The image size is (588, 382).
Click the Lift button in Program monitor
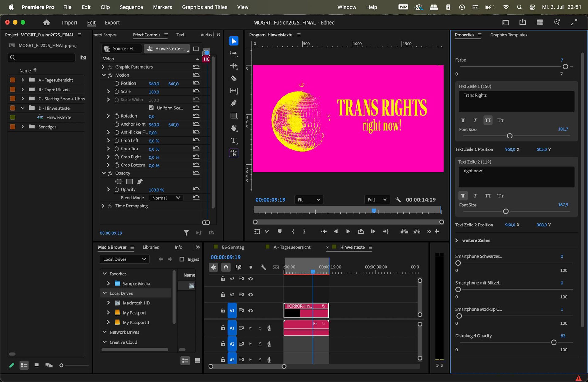(x=404, y=231)
